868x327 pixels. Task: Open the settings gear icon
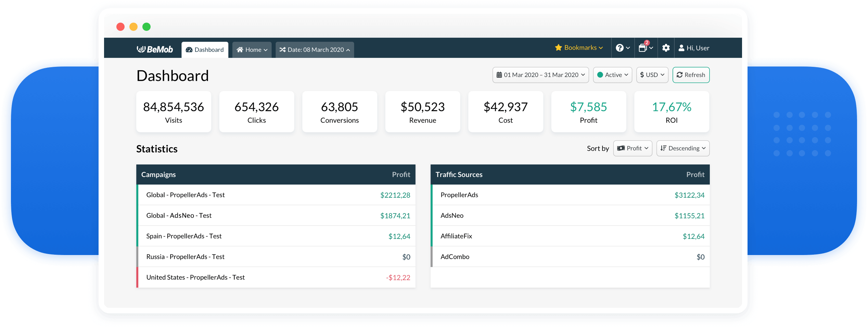coord(665,48)
